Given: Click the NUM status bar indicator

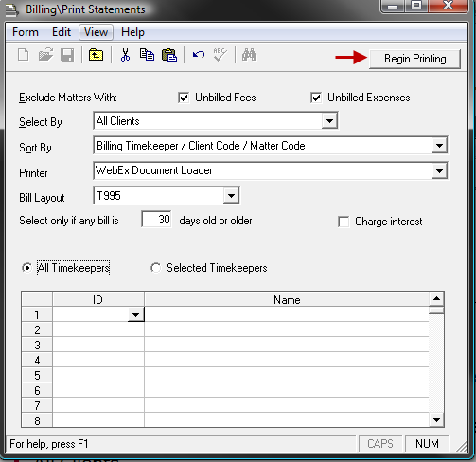Looking at the screenshot, I should click(x=427, y=444).
